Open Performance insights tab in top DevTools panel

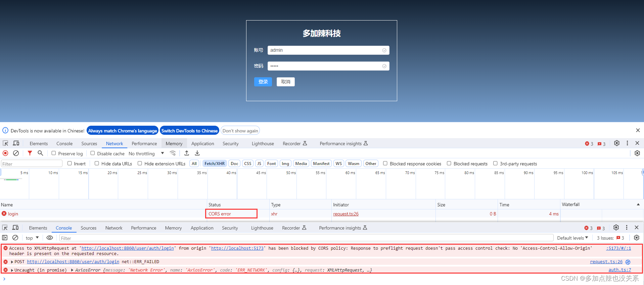click(343, 144)
